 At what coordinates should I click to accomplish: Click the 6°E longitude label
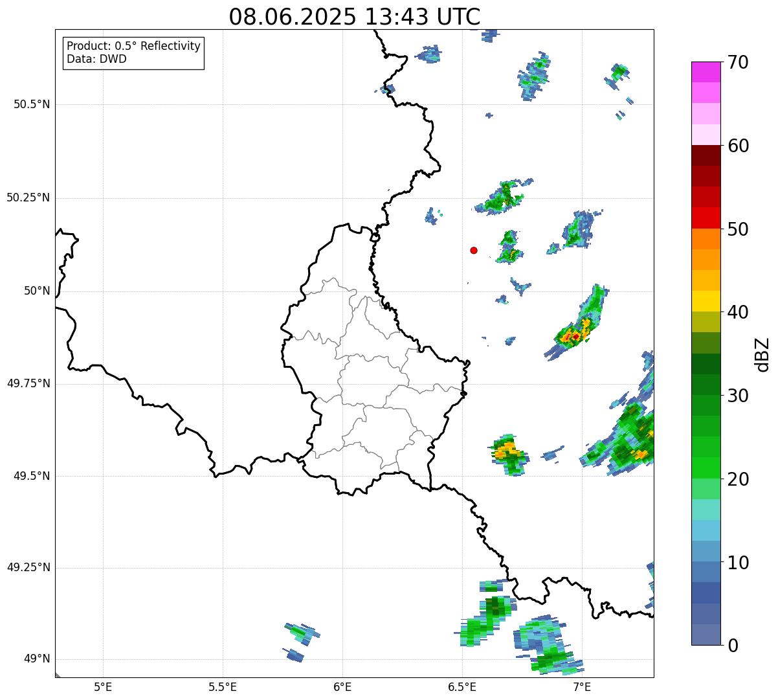(342, 686)
